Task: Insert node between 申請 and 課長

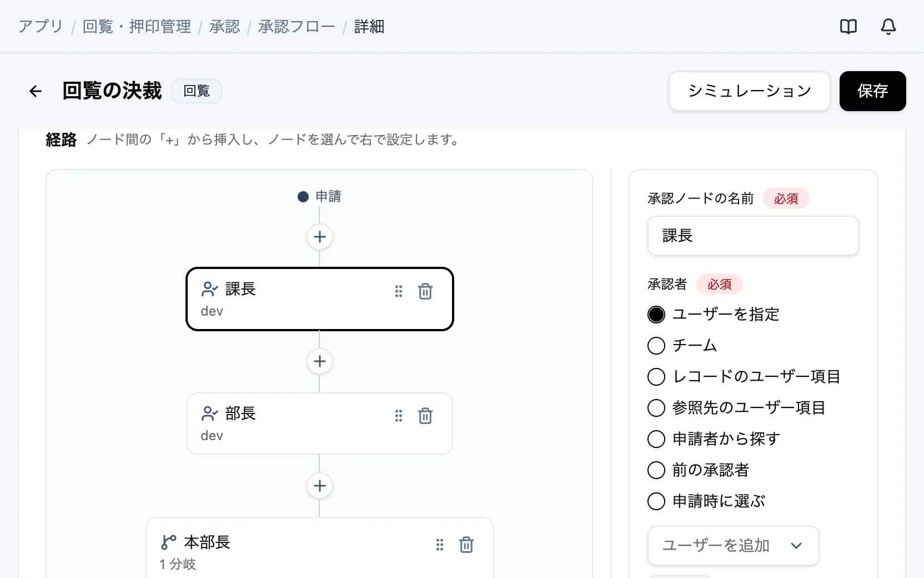Action: coord(320,237)
